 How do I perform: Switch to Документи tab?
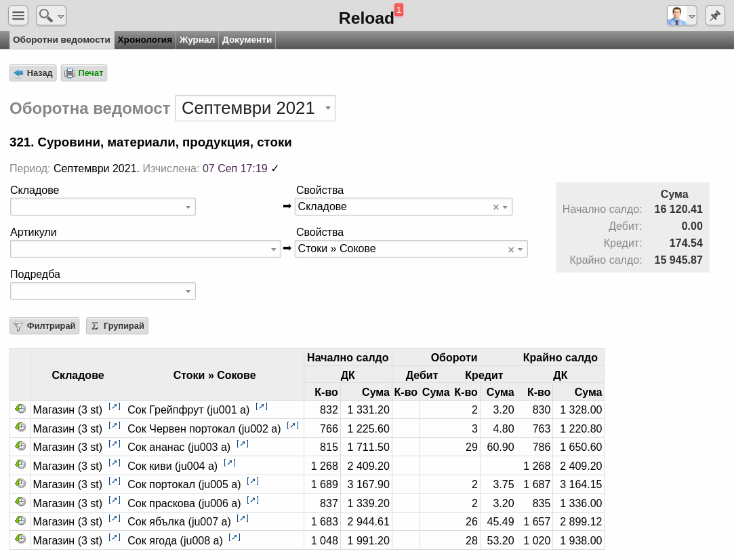[247, 40]
